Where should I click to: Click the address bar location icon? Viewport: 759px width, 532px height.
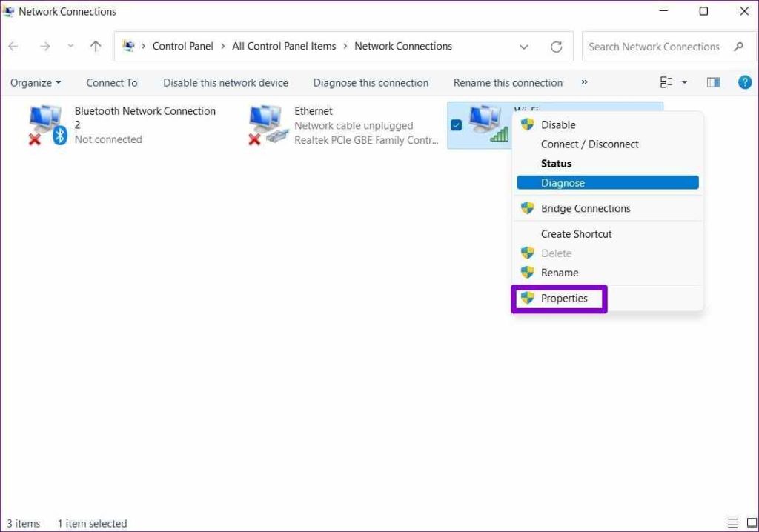tap(128, 46)
